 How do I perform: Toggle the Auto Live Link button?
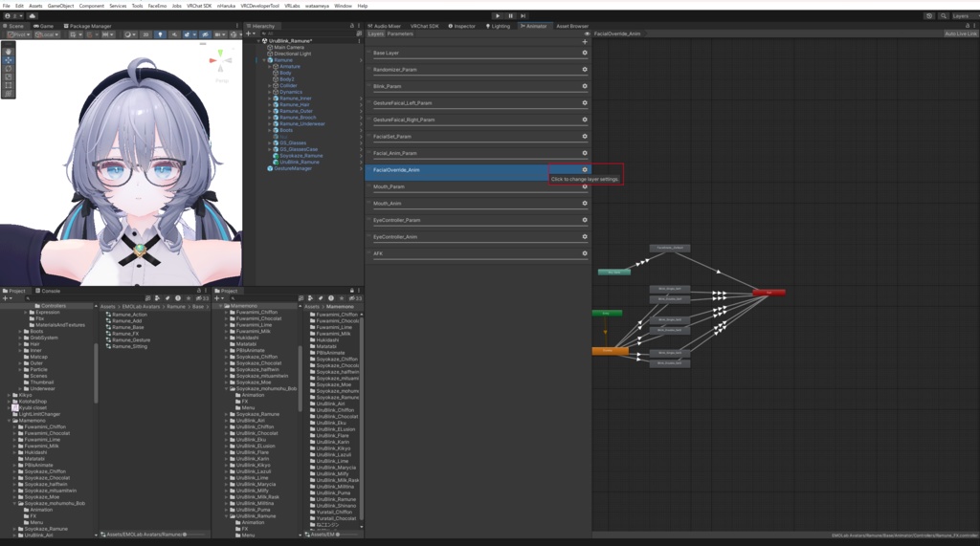960,33
